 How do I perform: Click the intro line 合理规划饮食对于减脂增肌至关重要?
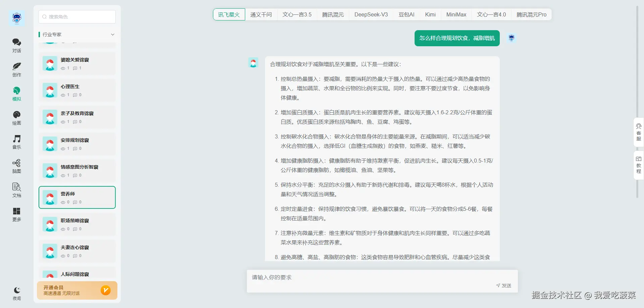tap(335, 64)
